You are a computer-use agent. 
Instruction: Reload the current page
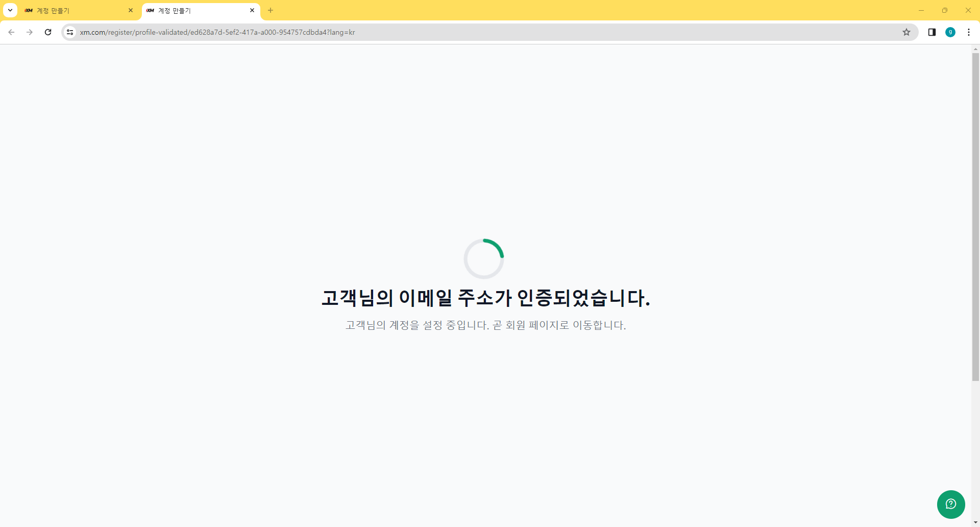[47, 32]
